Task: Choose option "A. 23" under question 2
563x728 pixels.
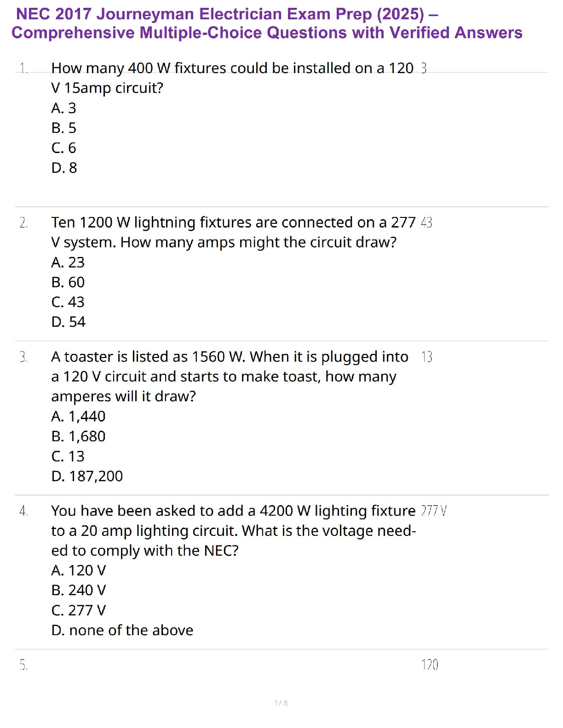Action: [68, 262]
